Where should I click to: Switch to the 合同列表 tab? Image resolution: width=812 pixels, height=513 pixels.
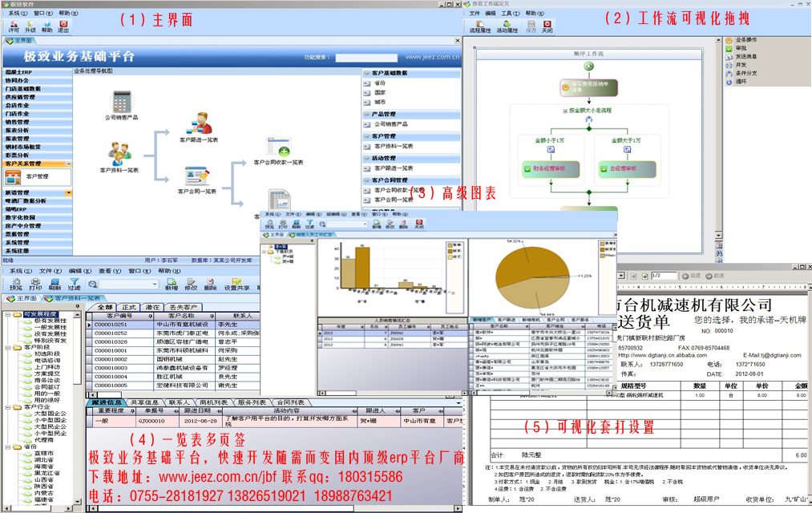(x=290, y=402)
